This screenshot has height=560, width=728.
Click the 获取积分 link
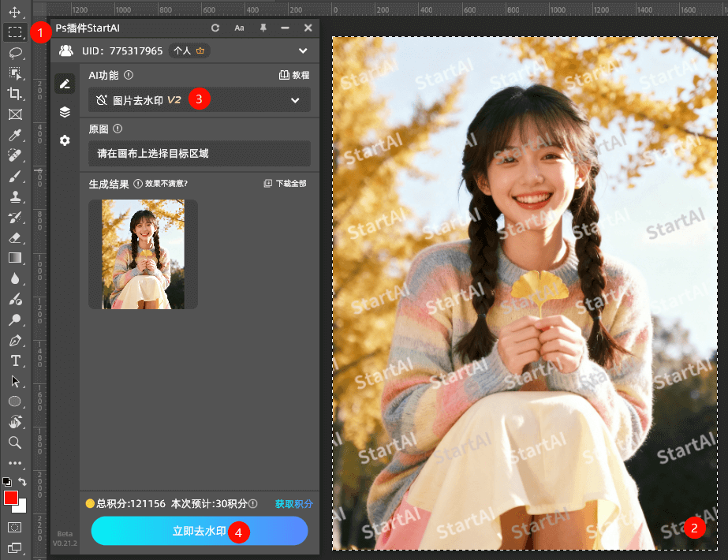(x=293, y=504)
